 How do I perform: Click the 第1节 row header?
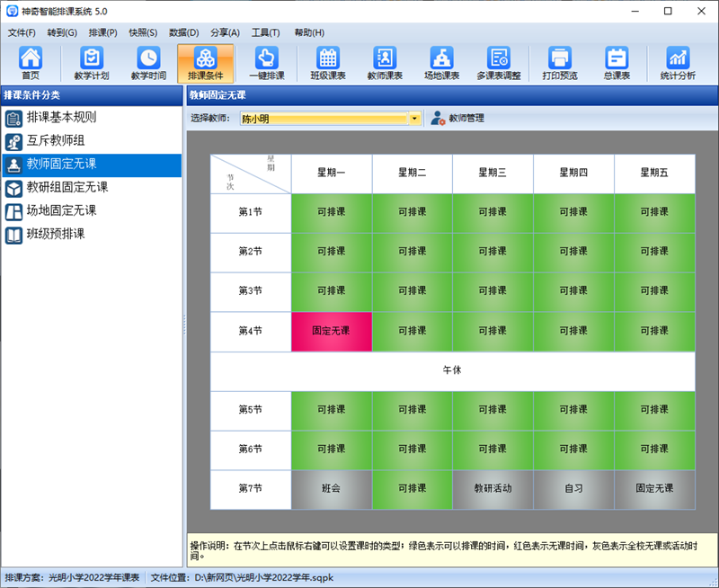[x=251, y=213]
